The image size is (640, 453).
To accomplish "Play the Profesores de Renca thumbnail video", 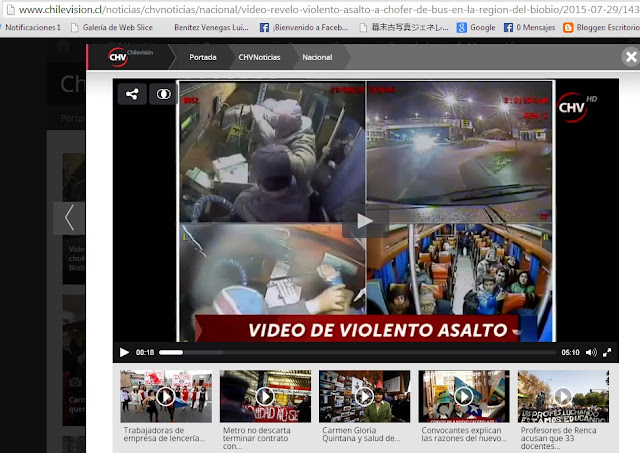I will (x=563, y=396).
